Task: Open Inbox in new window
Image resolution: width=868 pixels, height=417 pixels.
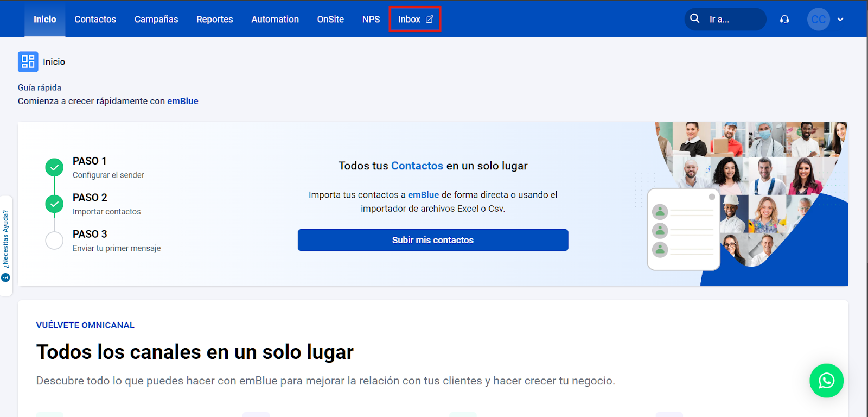Action: click(x=415, y=19)
